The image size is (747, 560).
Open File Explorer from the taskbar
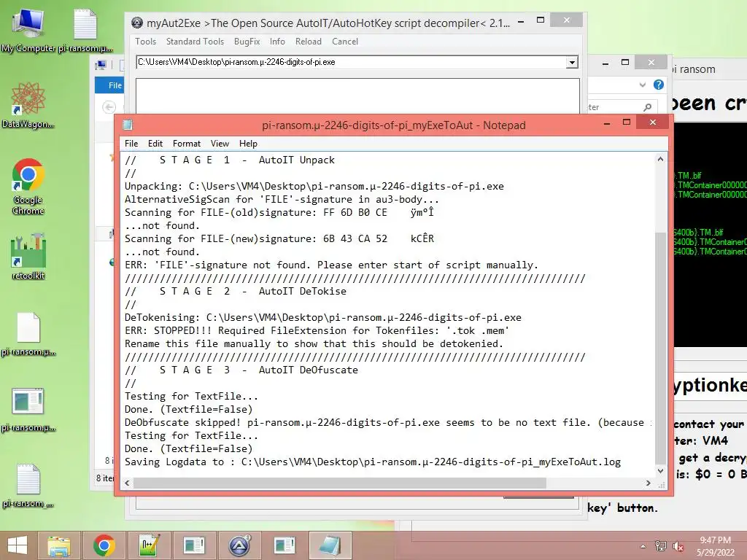[x=58, y=545]
